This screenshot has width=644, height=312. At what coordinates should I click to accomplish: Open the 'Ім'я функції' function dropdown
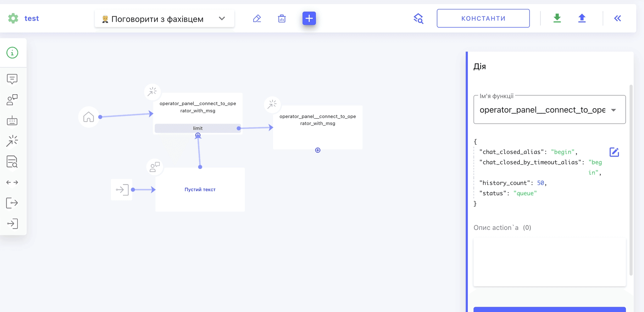pyautogui.click(x=549, y=110)
